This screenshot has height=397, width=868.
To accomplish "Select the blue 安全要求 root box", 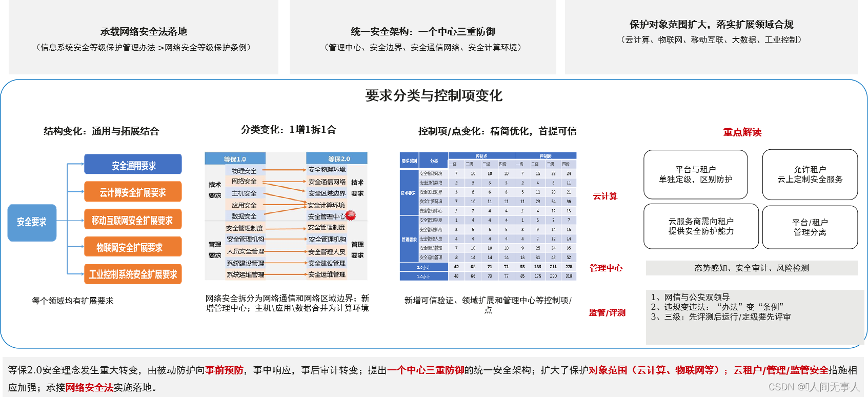I will pos(32,223).
